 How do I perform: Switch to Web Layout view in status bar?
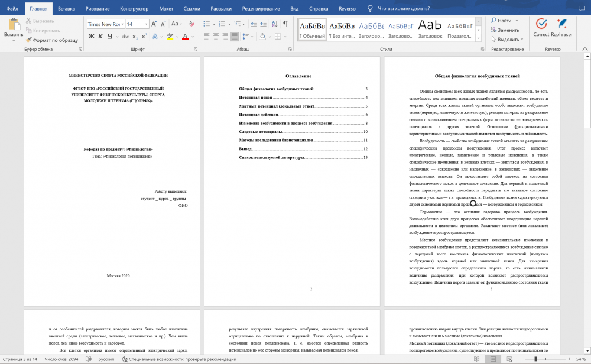coord(509,359)
